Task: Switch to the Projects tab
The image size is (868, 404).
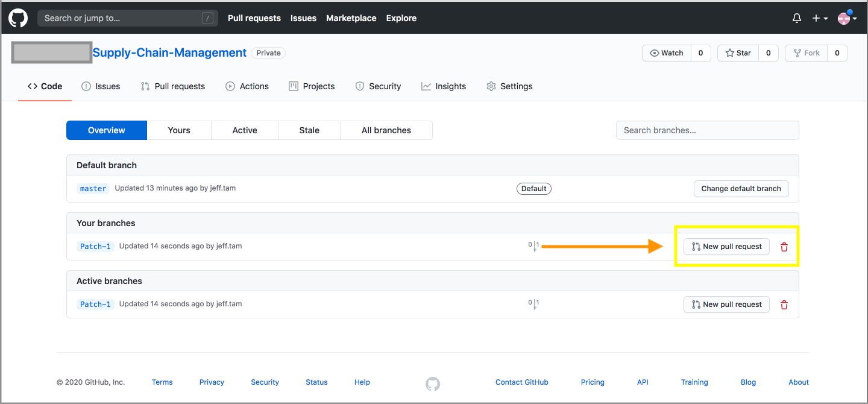Action: pos(312,86)
